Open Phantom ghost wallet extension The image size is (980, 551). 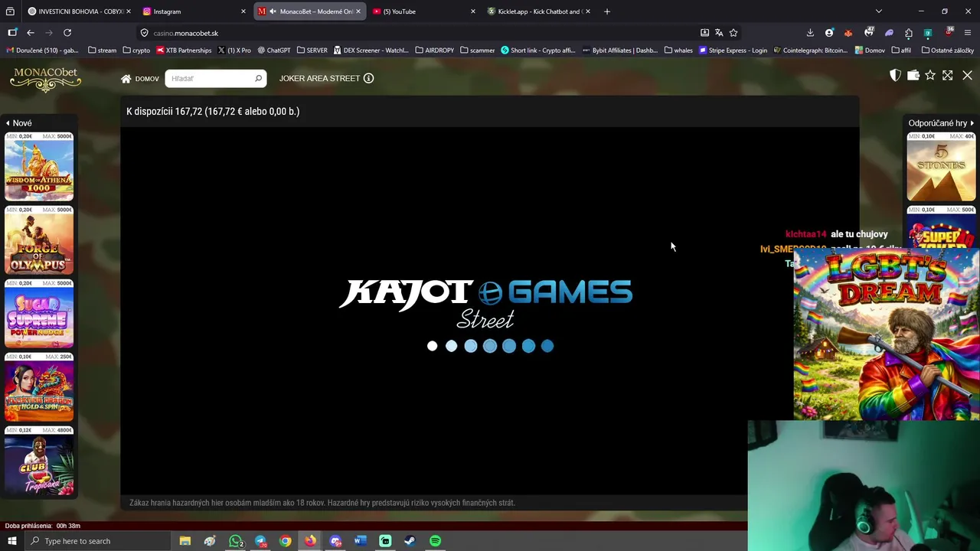click(x=889, y=33)
